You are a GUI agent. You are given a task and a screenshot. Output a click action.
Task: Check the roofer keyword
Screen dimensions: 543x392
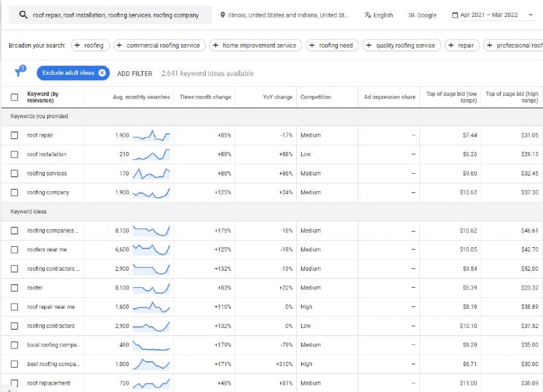[14, 288]
